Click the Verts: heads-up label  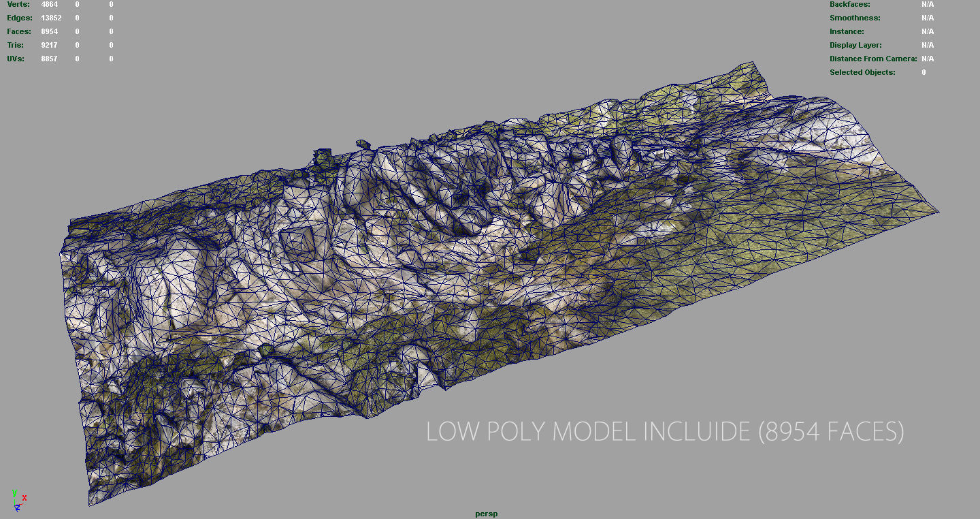pos(18,4)
